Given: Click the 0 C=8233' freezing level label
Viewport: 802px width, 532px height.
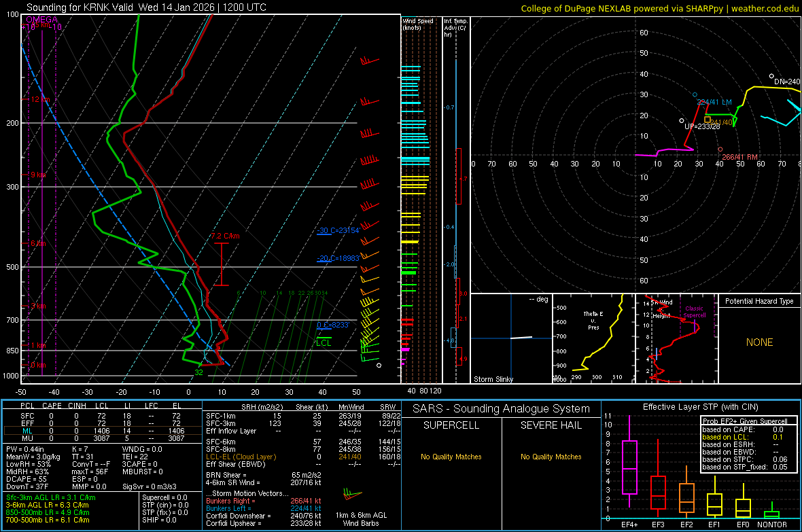Looking at the screenshot, I should [x=333, y=325].
